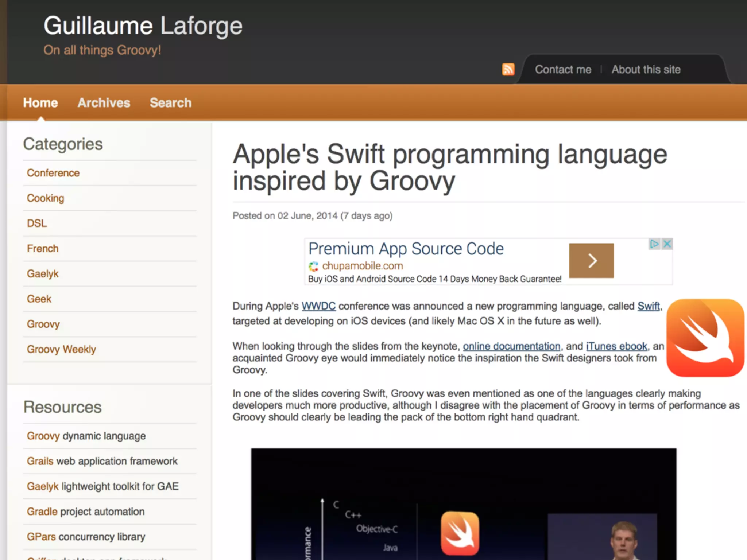Go to the Archives tab
Image resolution: width=747 pixels, height=560 pixels.
[104, 103]
